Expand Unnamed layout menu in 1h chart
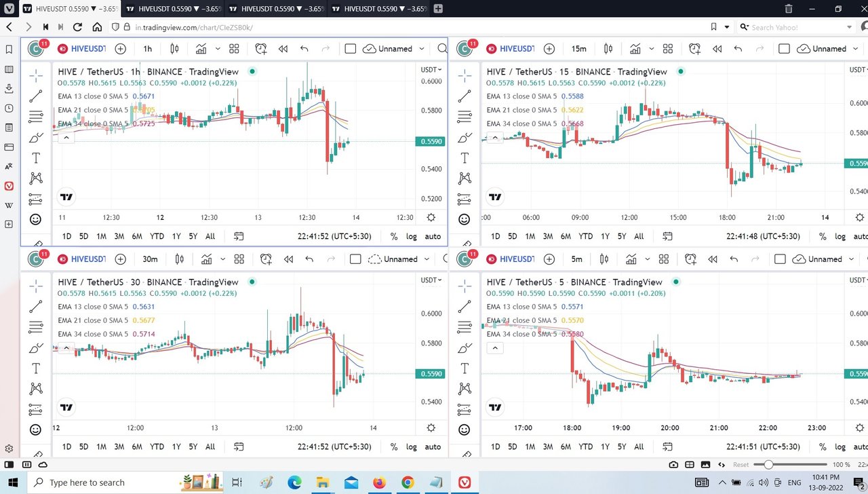The image size is (868, 494). pyautogui.click(x=422, y=49)
